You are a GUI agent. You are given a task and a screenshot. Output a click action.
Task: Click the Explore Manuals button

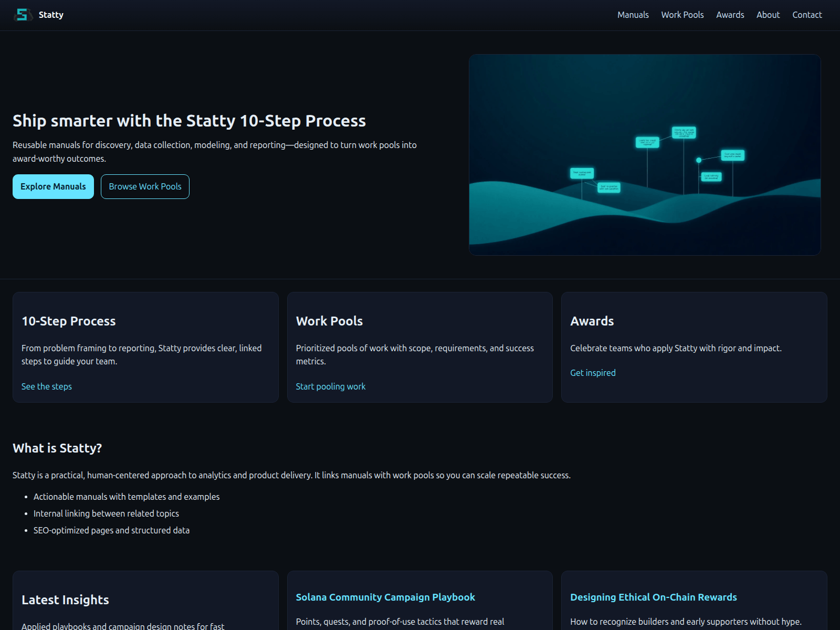(x=53, y=186)
